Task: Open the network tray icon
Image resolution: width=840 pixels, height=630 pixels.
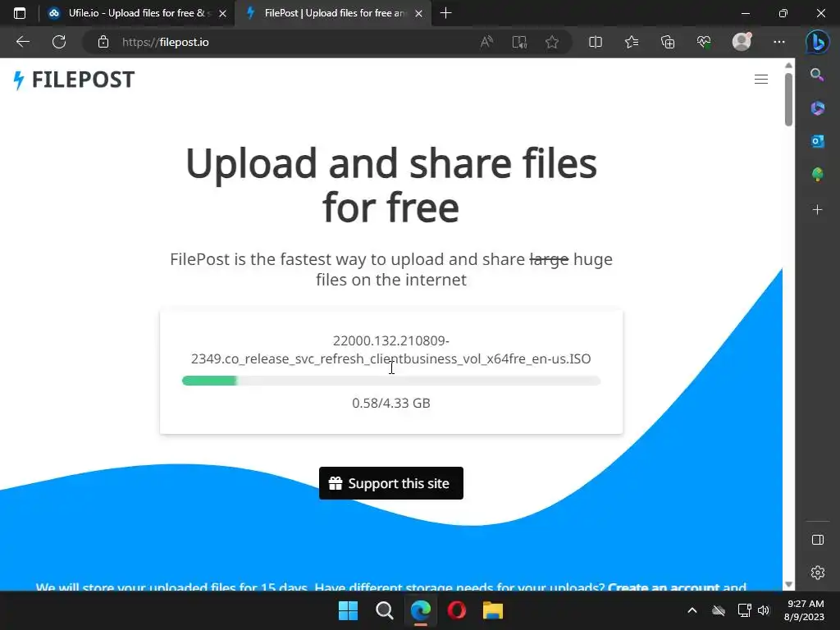Action: click(x=744, y=610)
